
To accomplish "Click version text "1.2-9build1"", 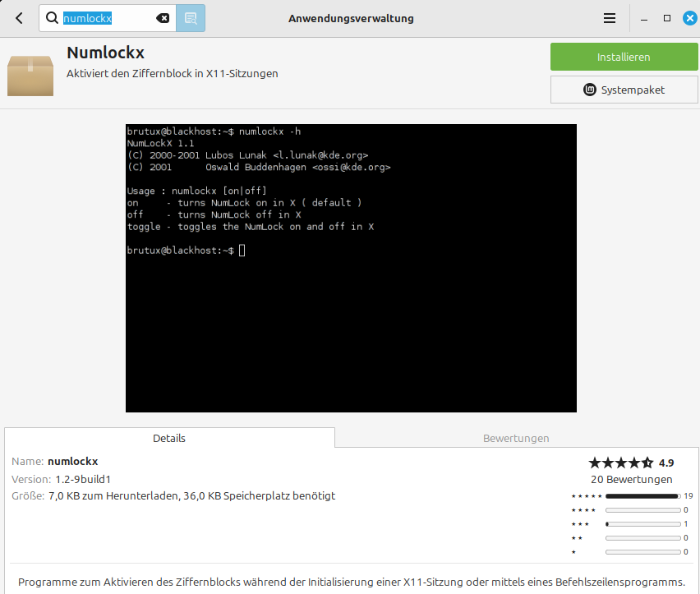I will pyautogui.click(x=83, y=479).
